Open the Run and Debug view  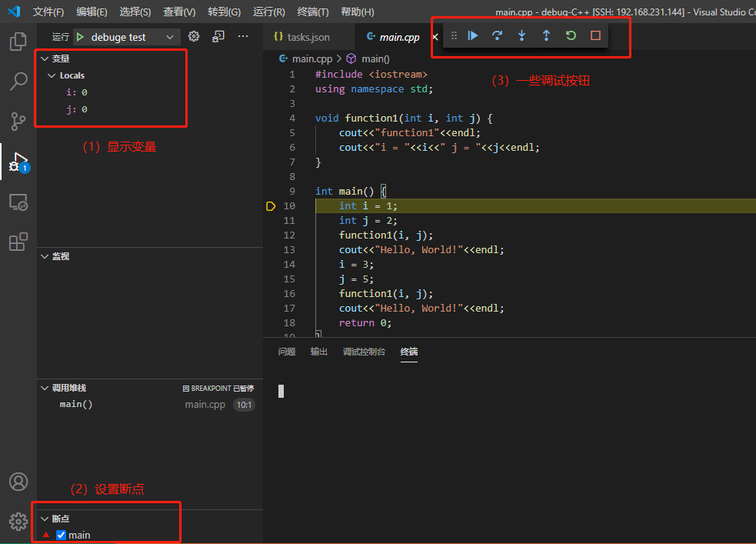coord(18,162)
